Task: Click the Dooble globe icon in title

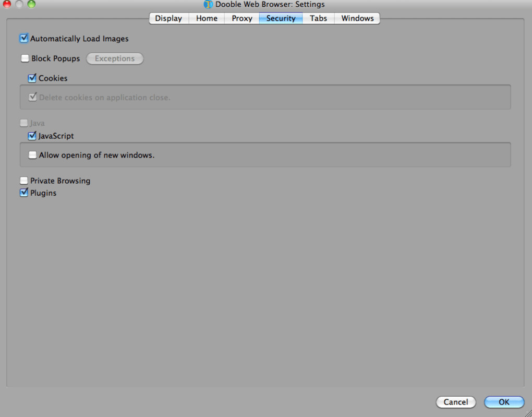Action: click(208, 4)
